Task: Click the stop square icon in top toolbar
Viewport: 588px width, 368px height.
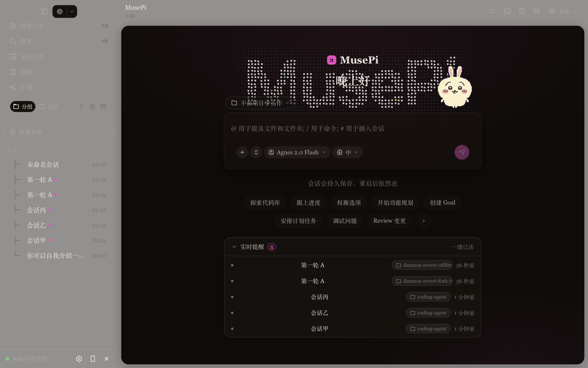Action: 492,11
